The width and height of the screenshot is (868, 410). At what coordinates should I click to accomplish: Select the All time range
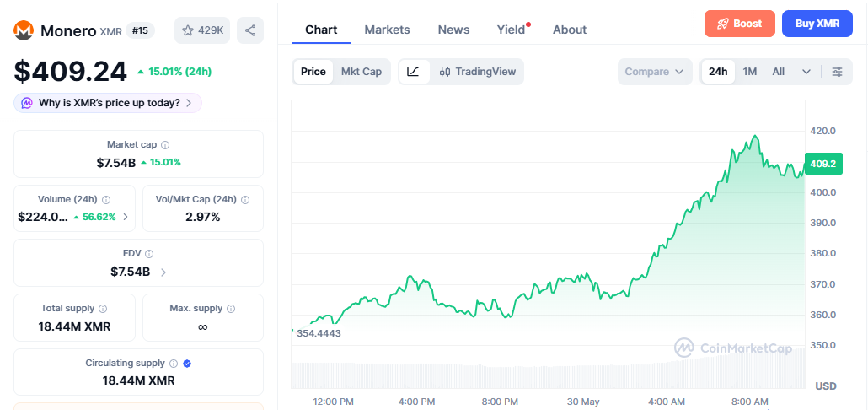click(779, 72)
